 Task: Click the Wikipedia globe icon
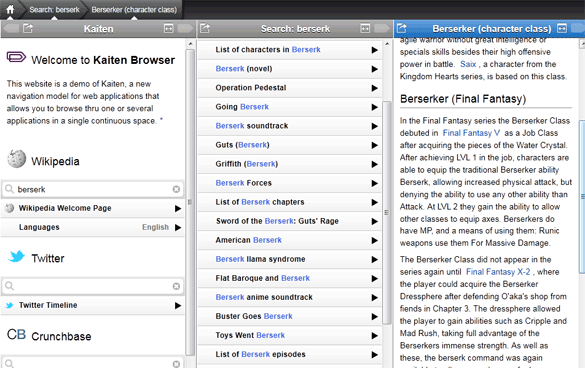click(16, 159)
